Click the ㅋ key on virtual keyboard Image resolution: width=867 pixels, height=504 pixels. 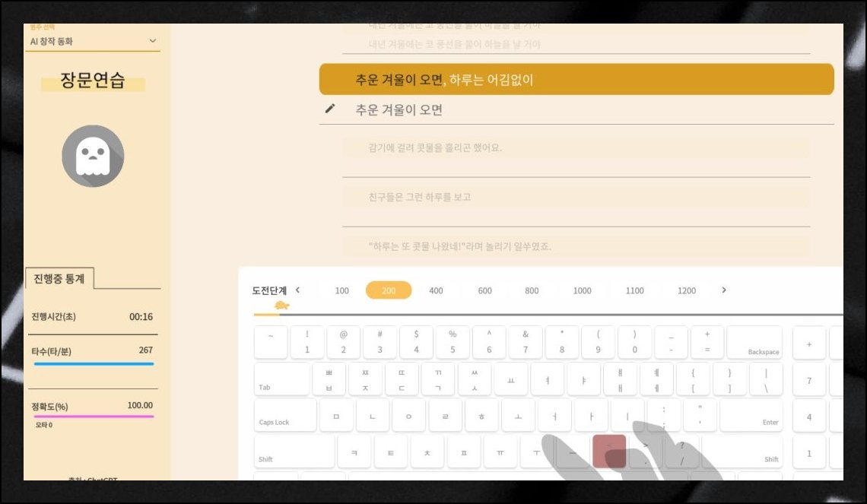coord(354,452)
